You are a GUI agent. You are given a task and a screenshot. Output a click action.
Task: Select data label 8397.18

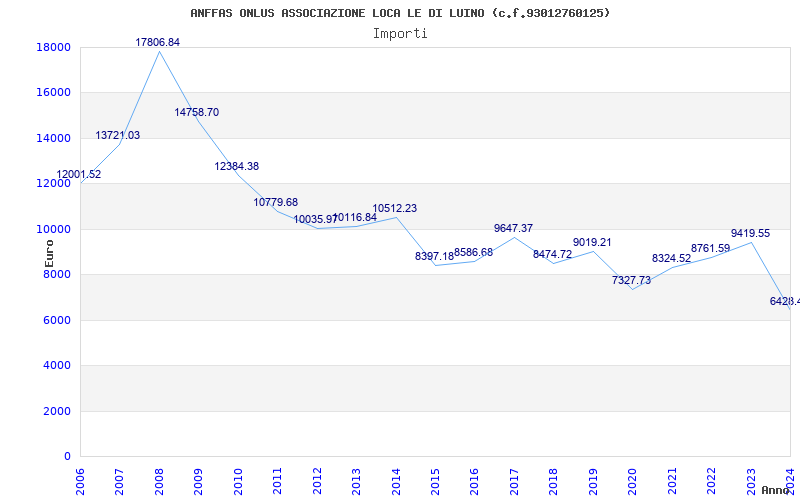pyautogui.click(x=434, y=257)
